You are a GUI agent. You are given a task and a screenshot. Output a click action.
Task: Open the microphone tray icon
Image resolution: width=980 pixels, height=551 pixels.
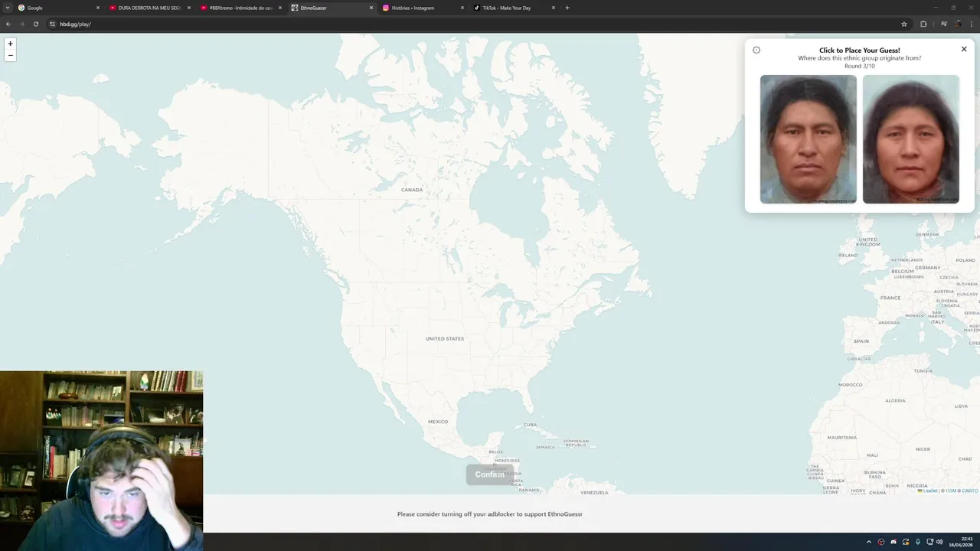pos(918,542)
